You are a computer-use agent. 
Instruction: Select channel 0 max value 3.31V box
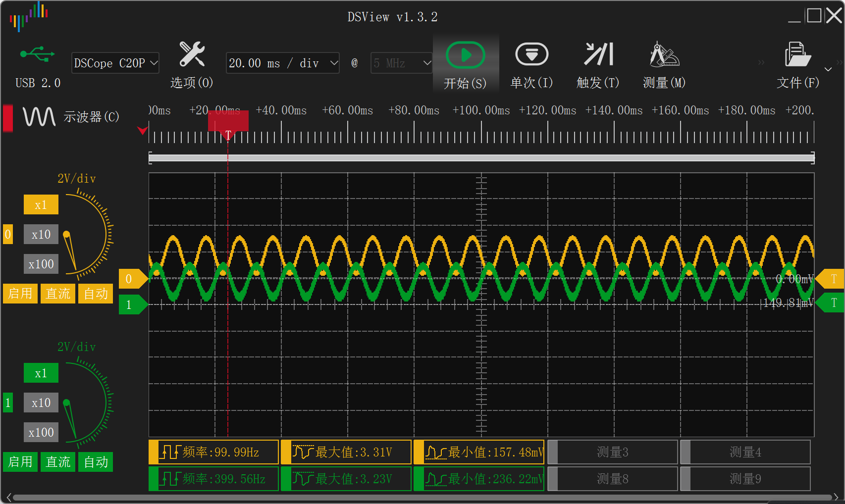346,452
